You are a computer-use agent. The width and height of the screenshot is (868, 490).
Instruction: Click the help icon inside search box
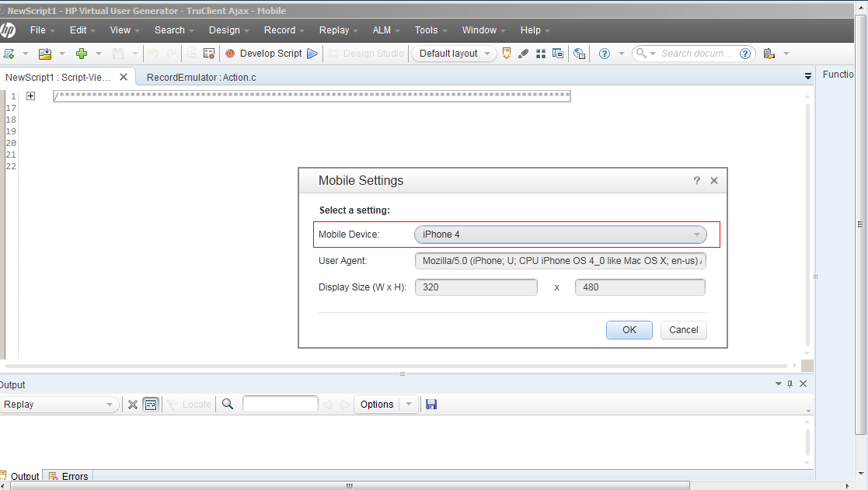[745, 54]
